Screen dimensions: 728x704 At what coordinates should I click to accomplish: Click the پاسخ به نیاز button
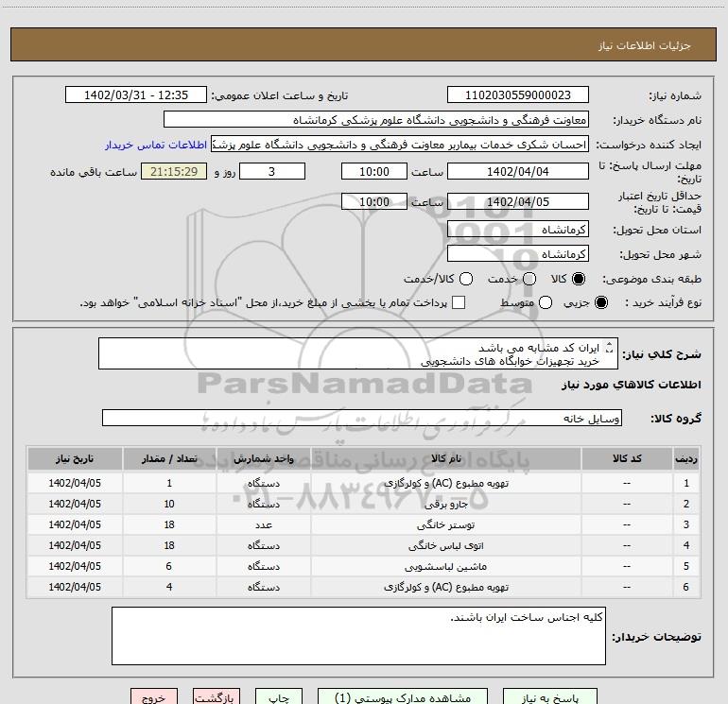tap(550, 697)
